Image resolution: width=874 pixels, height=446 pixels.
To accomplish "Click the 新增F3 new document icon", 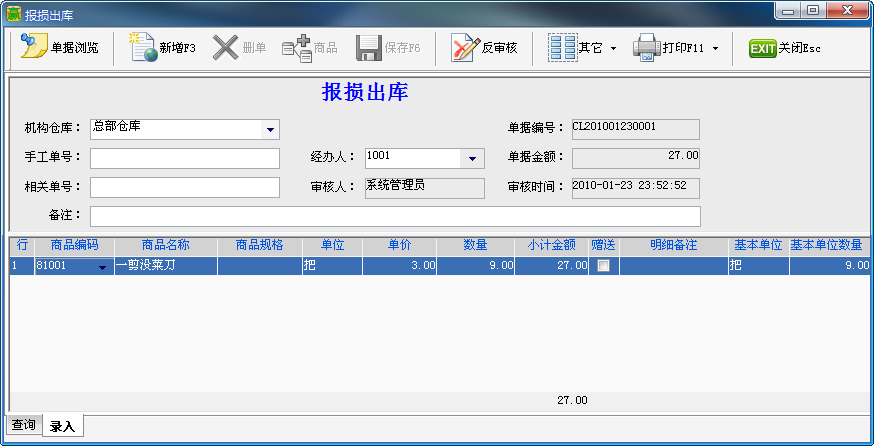I will 145,48.
